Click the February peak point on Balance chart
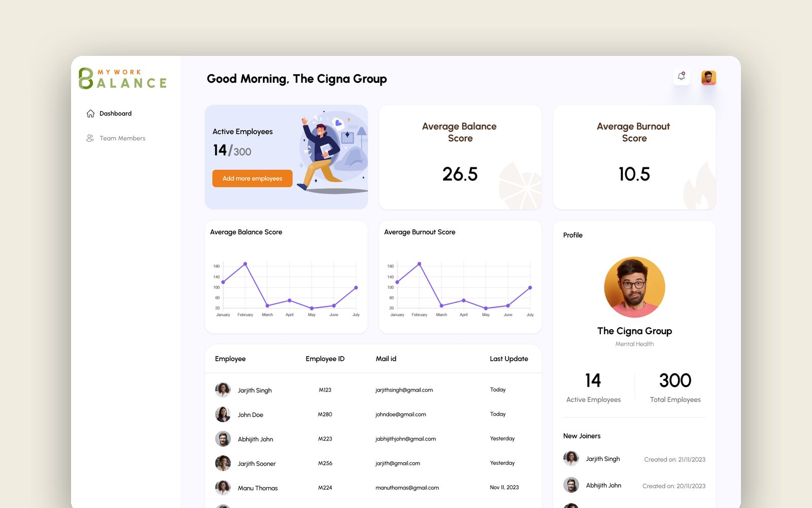Screen dimensions: 812x508 pyautogui.click(x=245, y=264)
